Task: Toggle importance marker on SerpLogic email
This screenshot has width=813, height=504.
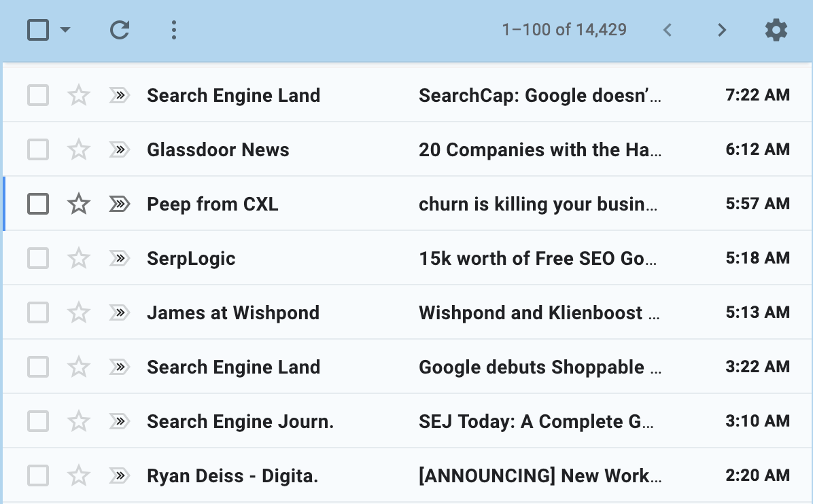Action: pyautogui.click(x=119, y=259)
